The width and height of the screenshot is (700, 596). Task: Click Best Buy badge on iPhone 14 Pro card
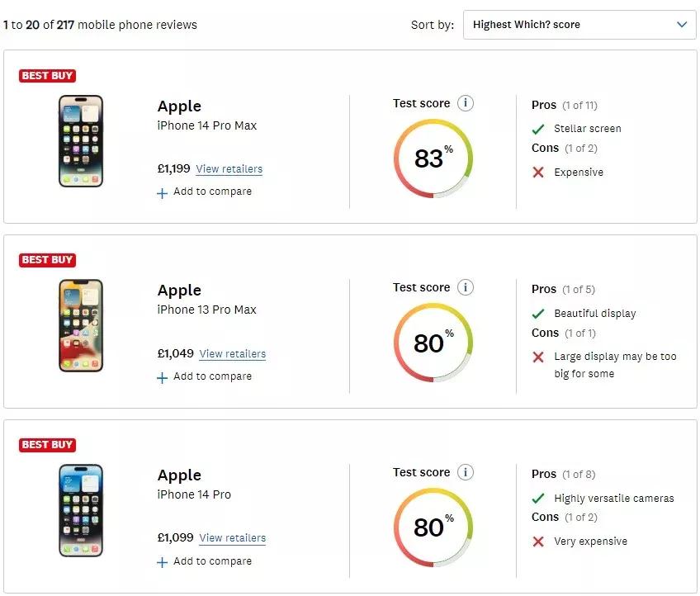(47, 445)
